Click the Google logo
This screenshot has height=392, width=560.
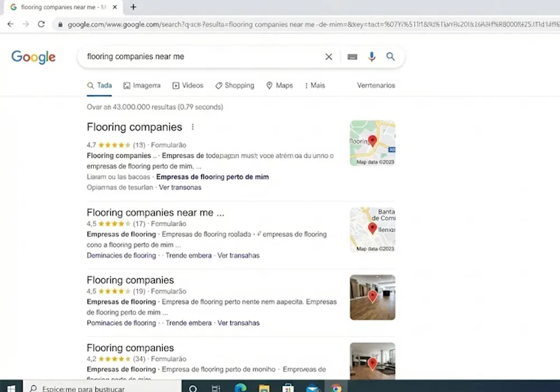(x=34, y=57)
